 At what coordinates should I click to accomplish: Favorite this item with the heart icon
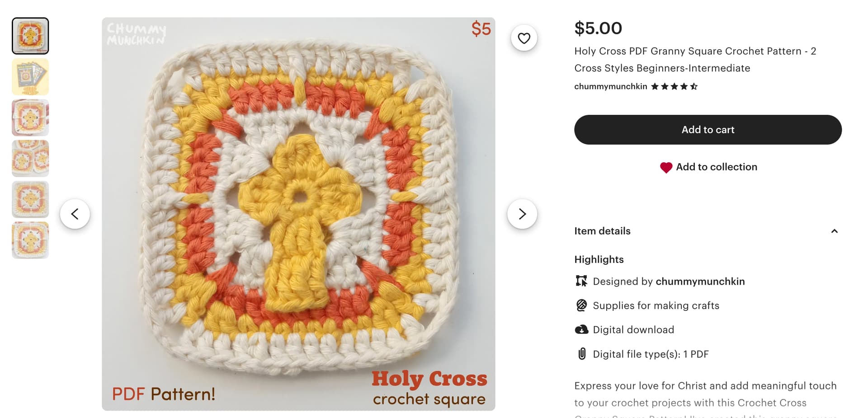(524, 38)
